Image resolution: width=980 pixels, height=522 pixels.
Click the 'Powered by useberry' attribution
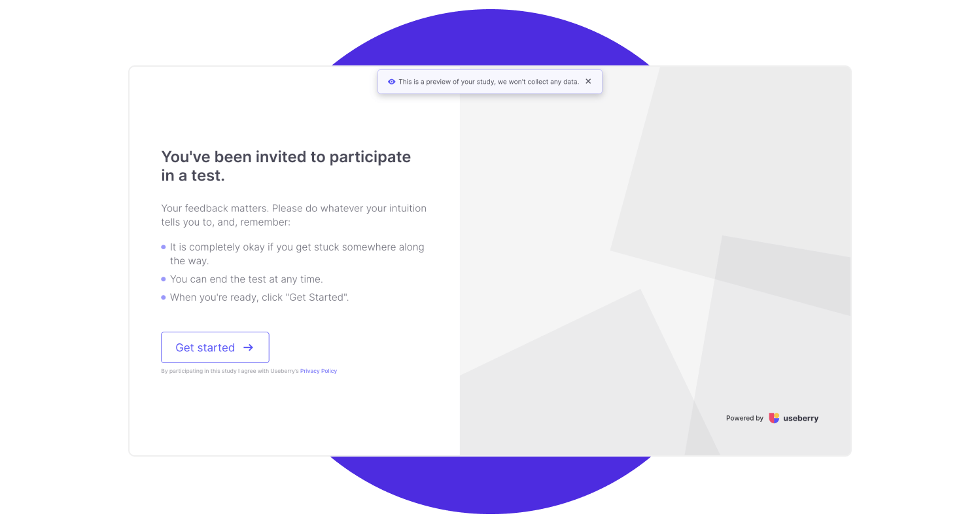tap(772, 418)
